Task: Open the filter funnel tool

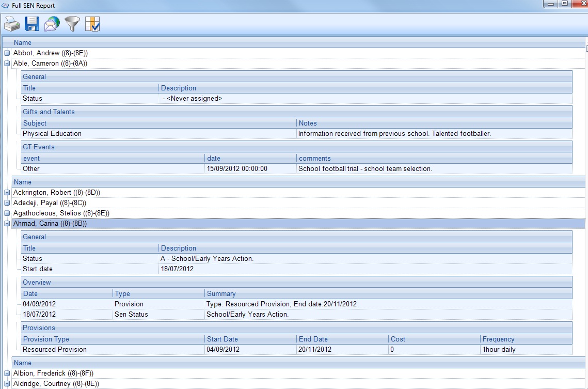Action: point(72,24)
